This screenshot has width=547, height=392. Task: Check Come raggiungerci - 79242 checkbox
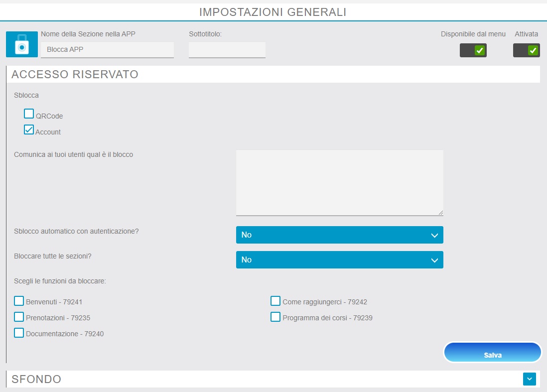(x=275, y=301)
